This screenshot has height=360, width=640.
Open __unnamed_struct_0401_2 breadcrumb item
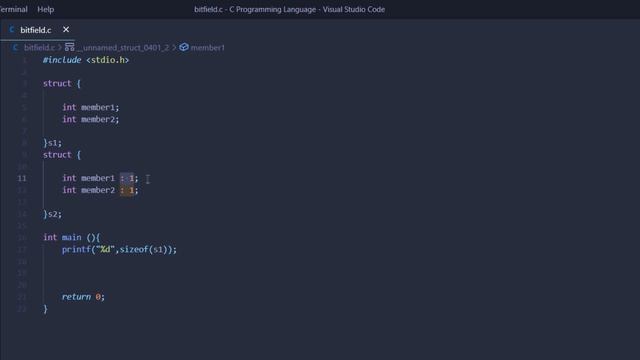click(x=122, y=48)
